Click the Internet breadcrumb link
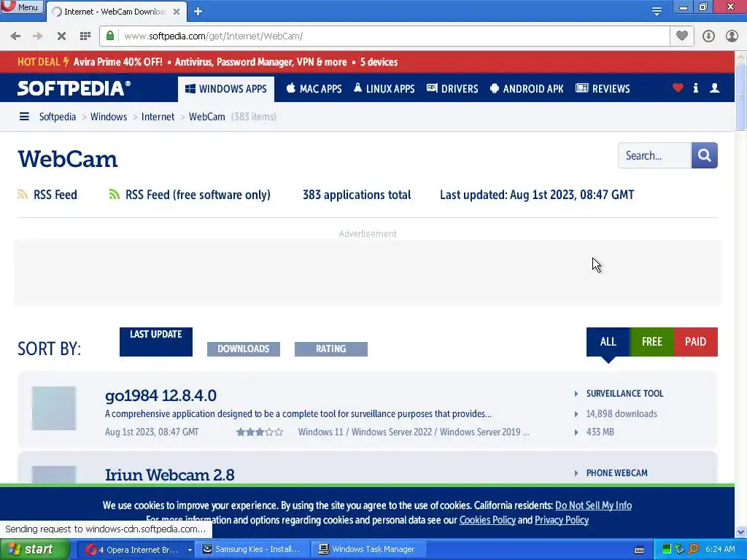 (158, 117)
